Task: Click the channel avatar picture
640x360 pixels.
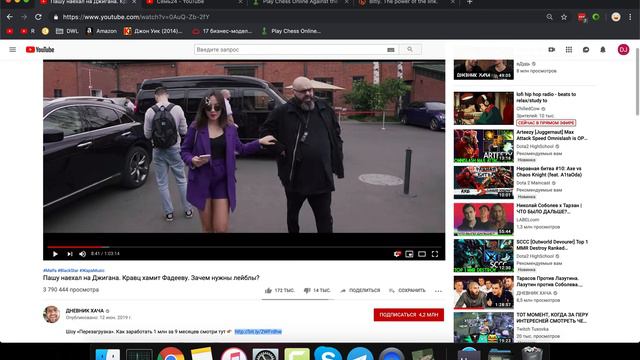Action: coord(51,314)
